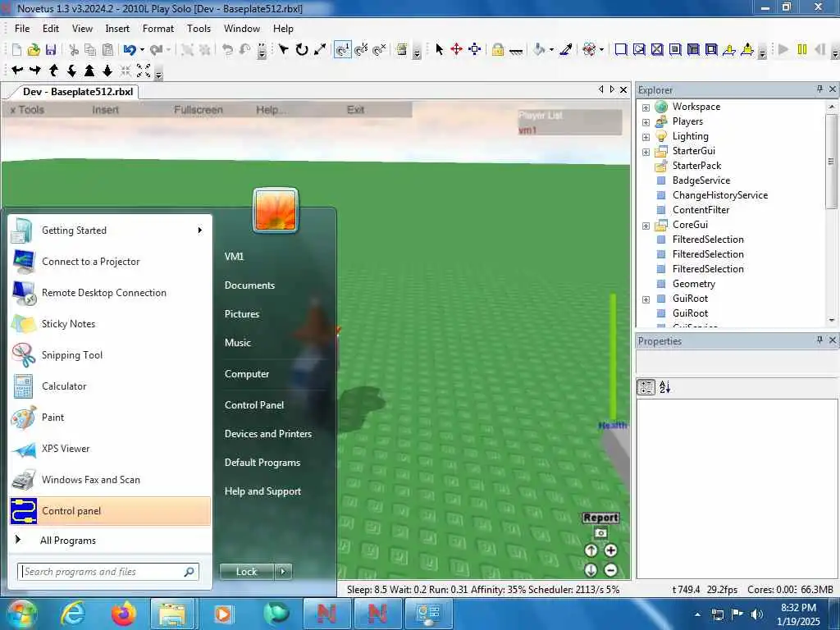Toggle auto-hide pin on Properties panel
The height and width of the screenshot is (630, 840).
click(x=819, y=340)
